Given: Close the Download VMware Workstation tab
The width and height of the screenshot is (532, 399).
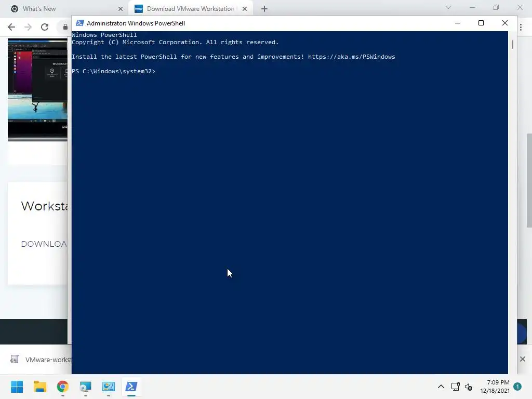Looking at the screenshot, I should pyautogui.click(x=245, y=9).
